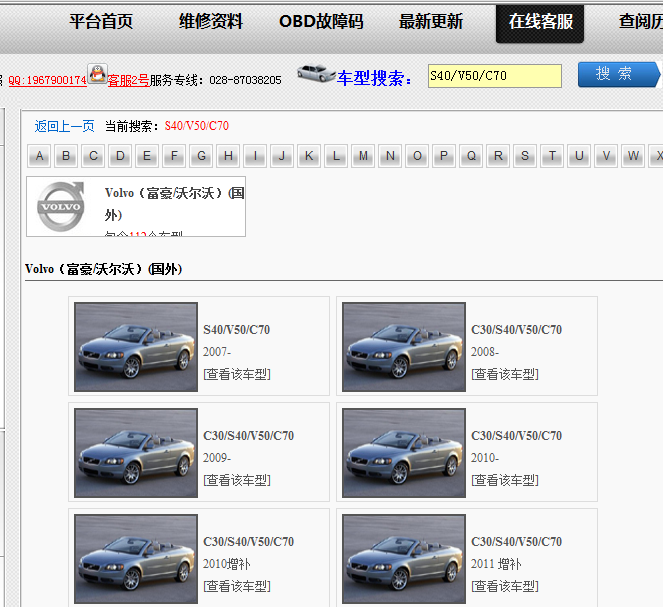Click the QQ:1967900174 contact link

47,80
